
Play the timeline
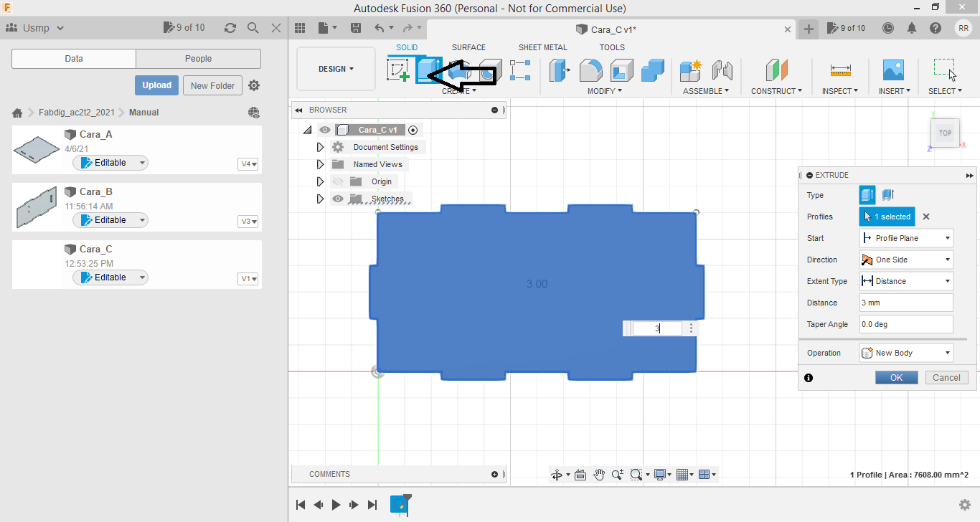[336, 505]
